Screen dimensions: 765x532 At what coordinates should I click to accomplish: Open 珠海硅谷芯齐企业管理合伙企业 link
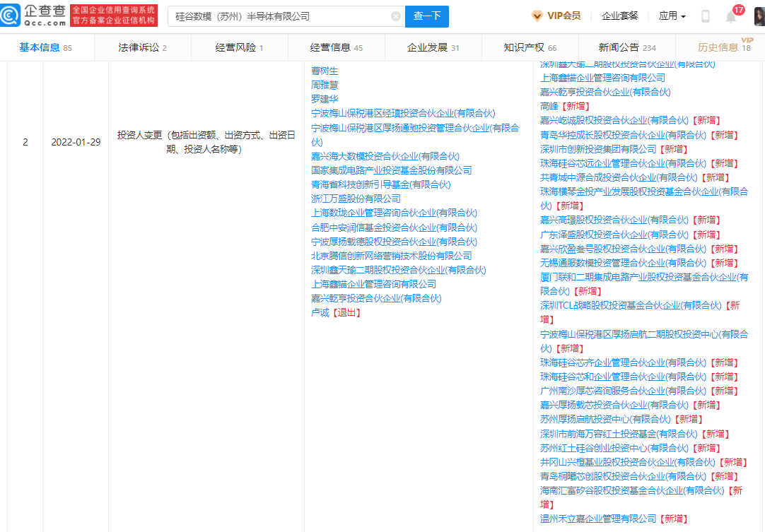point(623,363)
